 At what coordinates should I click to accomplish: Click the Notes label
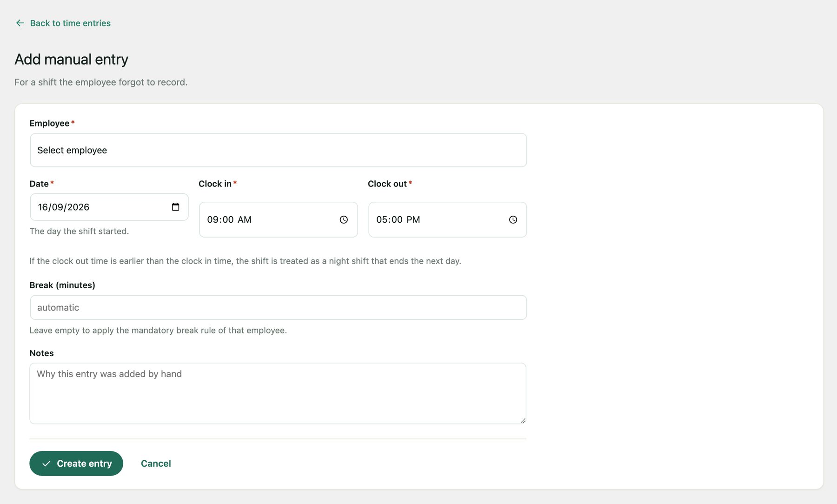(41, 353)
